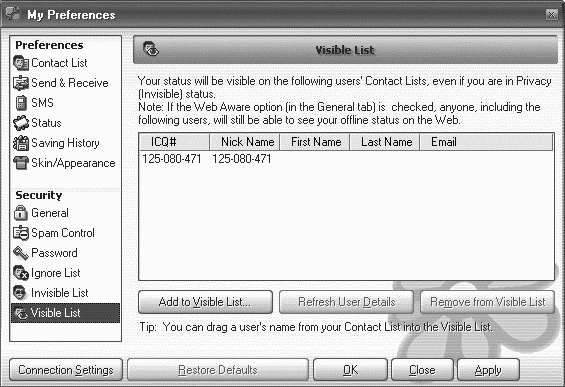Select the Ignore List icon

point(21,273)
